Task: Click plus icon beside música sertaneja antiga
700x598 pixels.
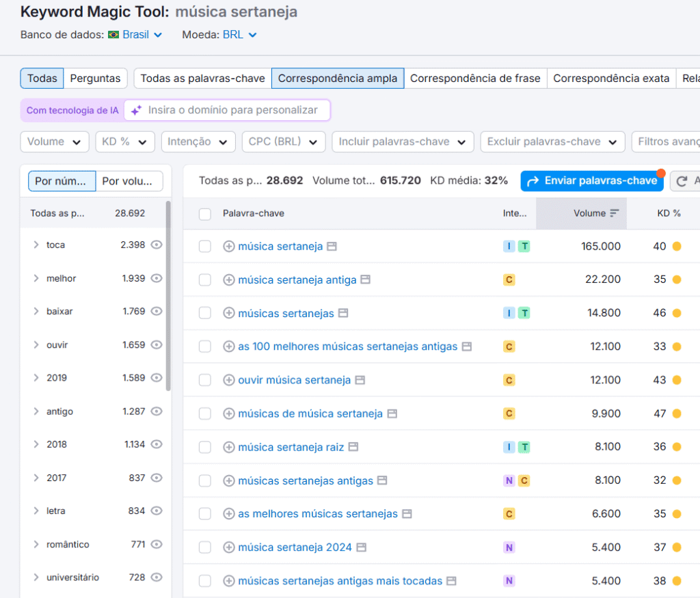Action: click(x=228, y=280)
